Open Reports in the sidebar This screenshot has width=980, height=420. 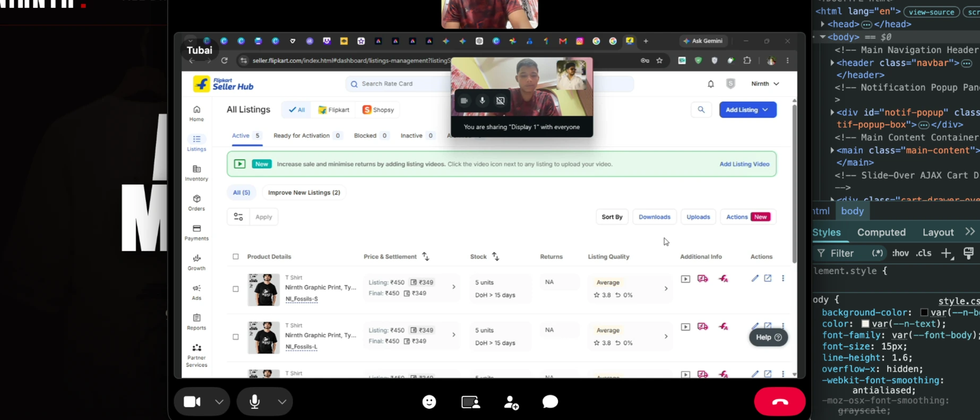pyautogui.click(x=196, y=322)
